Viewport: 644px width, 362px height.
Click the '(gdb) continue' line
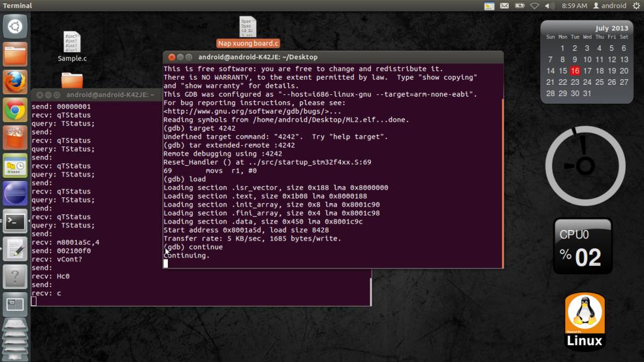coord(193,247)
